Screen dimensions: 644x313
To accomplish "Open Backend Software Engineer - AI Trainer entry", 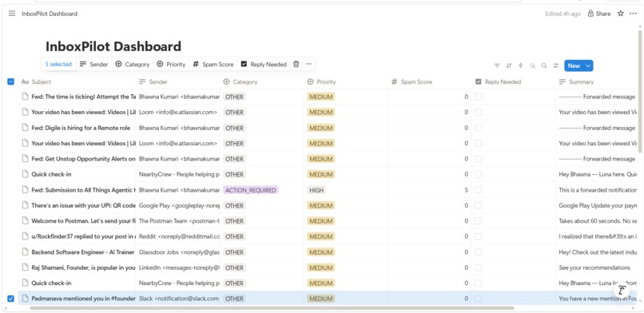I will click(83, 252).
